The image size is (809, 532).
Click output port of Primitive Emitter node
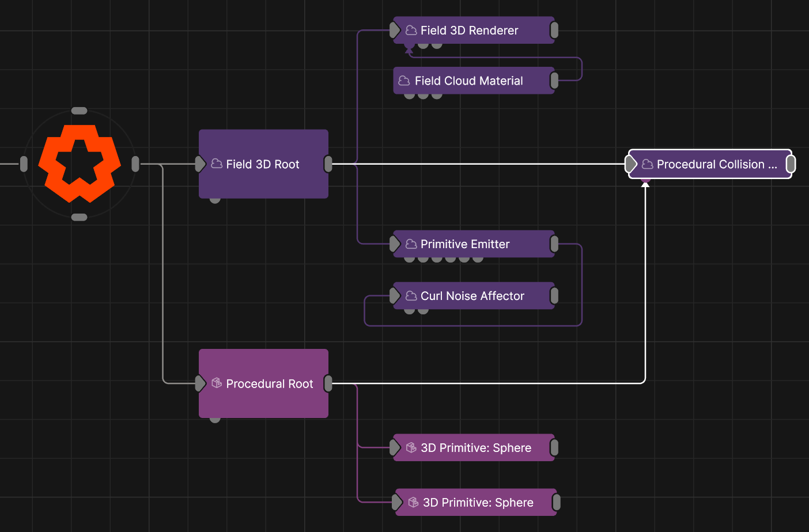click(554, 244)
